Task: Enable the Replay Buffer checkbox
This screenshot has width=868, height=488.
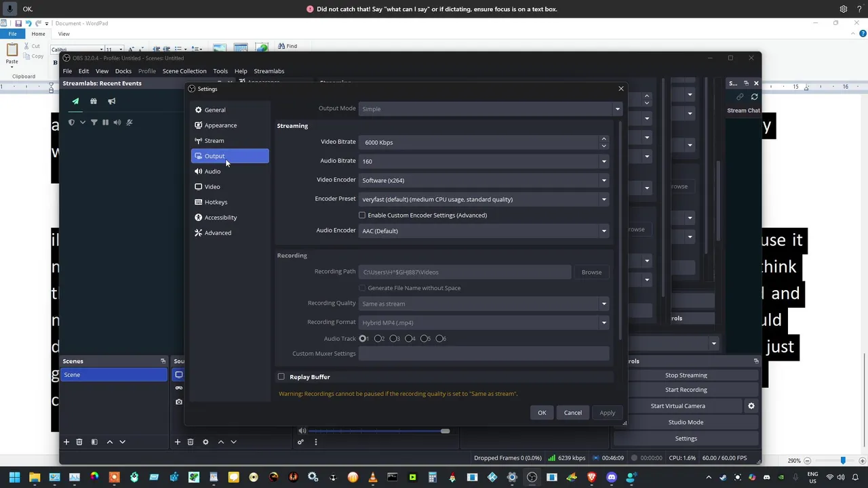Action: (x=281, y=377)
